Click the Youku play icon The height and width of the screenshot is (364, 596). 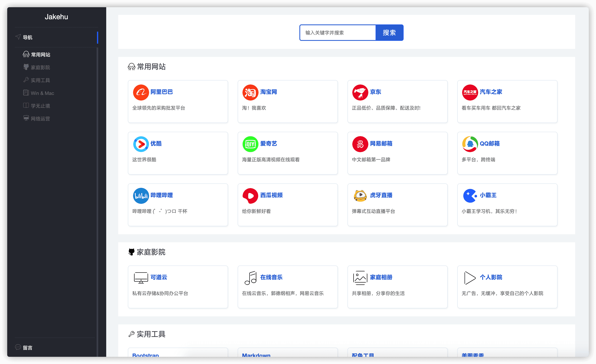141,144
